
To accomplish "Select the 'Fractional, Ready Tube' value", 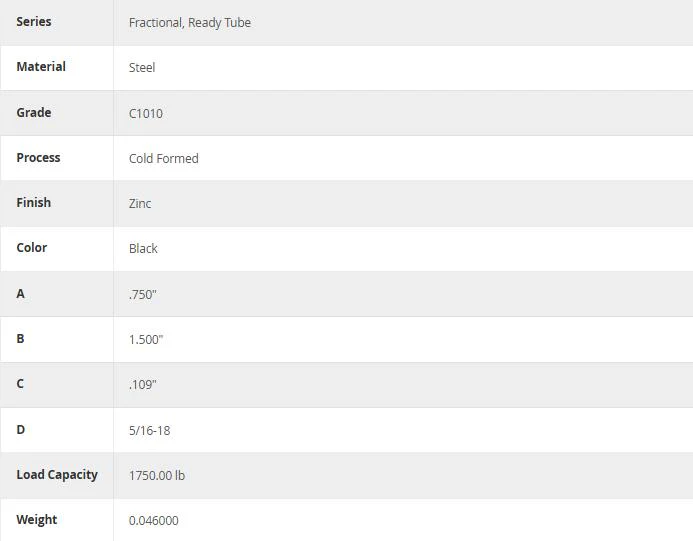I will click(190, 23).
